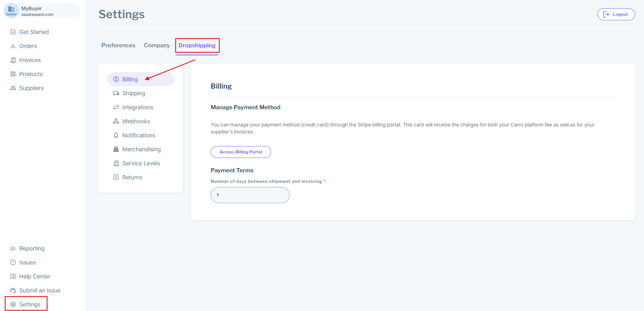Click the Suppliers people icon

pos(13,88)
